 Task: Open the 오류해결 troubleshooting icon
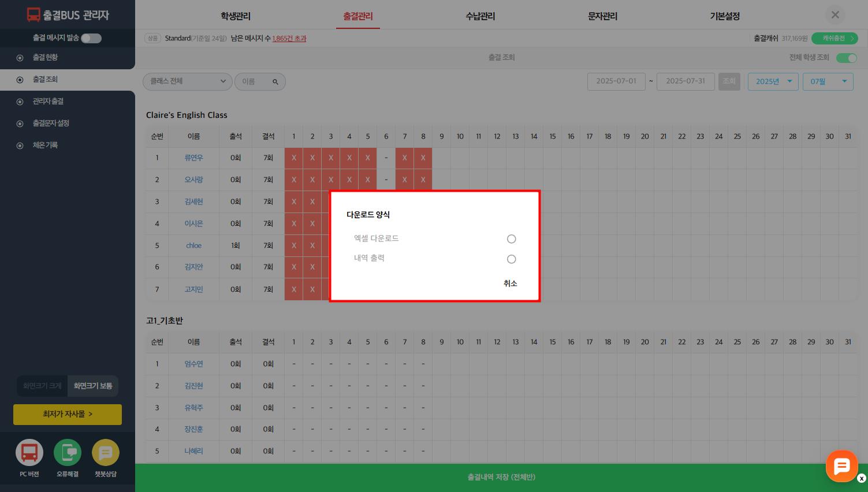[x=68, y=453]
